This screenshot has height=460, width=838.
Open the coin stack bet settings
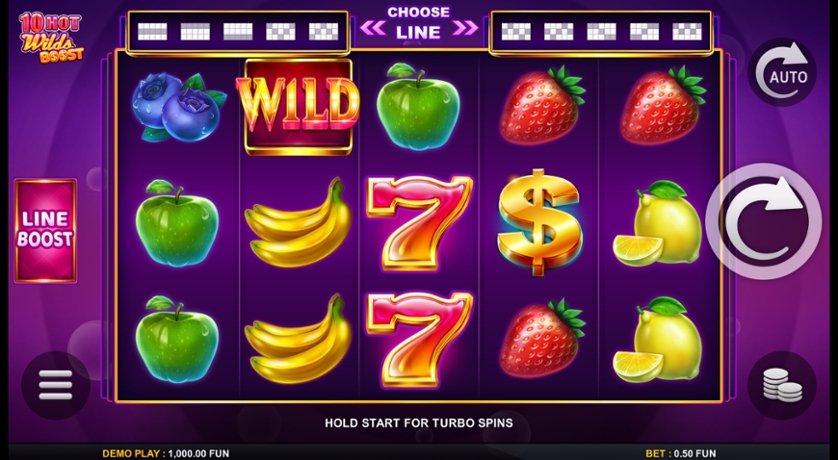pyautogui.click(x=781, y=385)
